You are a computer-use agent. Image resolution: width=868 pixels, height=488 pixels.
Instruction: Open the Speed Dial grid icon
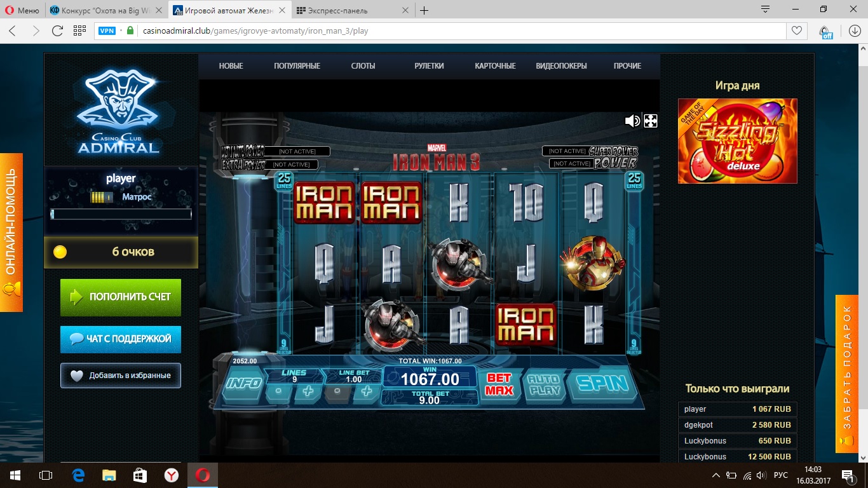click(x=79, y=30)
